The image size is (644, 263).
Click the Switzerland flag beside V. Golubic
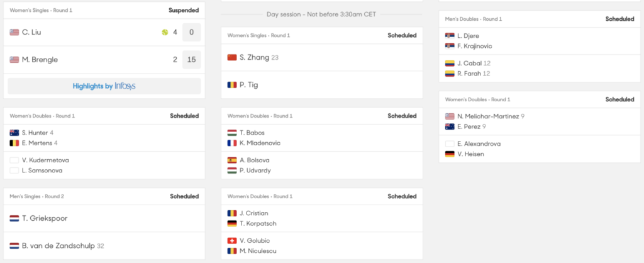click(232, 241)
